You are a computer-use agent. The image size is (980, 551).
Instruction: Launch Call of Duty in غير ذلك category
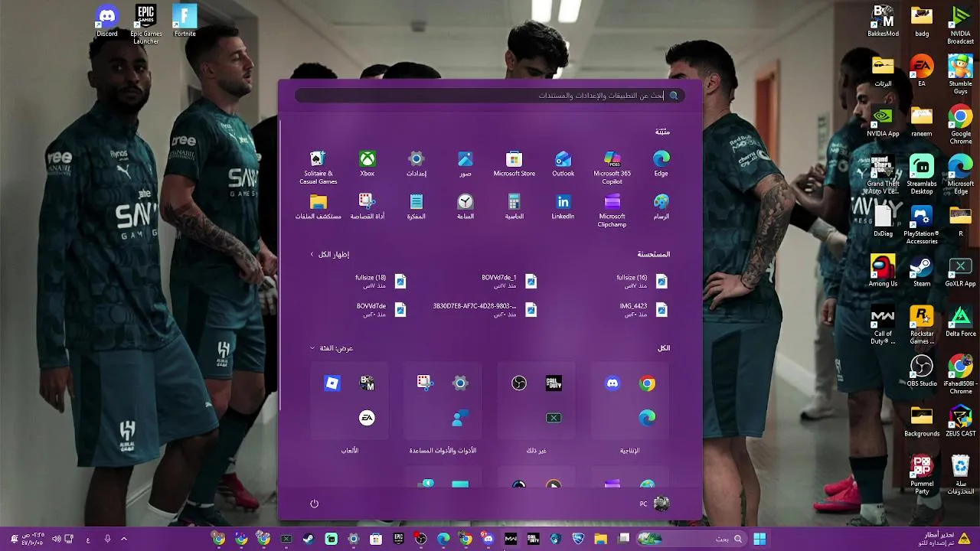554,383
